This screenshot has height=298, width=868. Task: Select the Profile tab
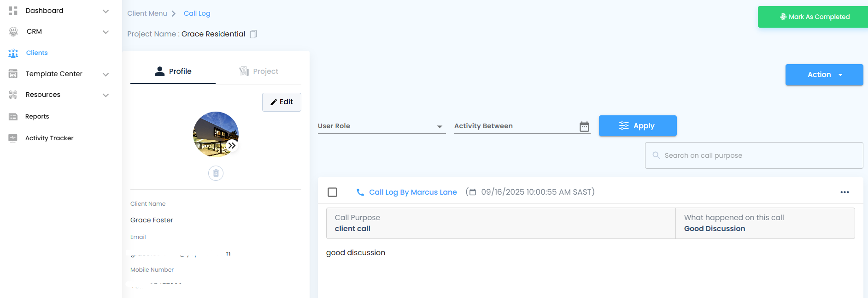pos(173,72)
